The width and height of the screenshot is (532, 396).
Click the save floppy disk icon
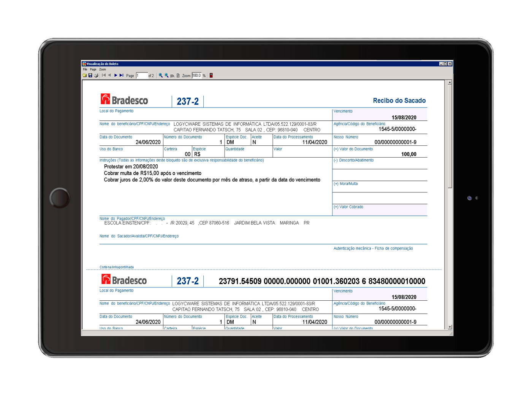[x=90, y=76]
